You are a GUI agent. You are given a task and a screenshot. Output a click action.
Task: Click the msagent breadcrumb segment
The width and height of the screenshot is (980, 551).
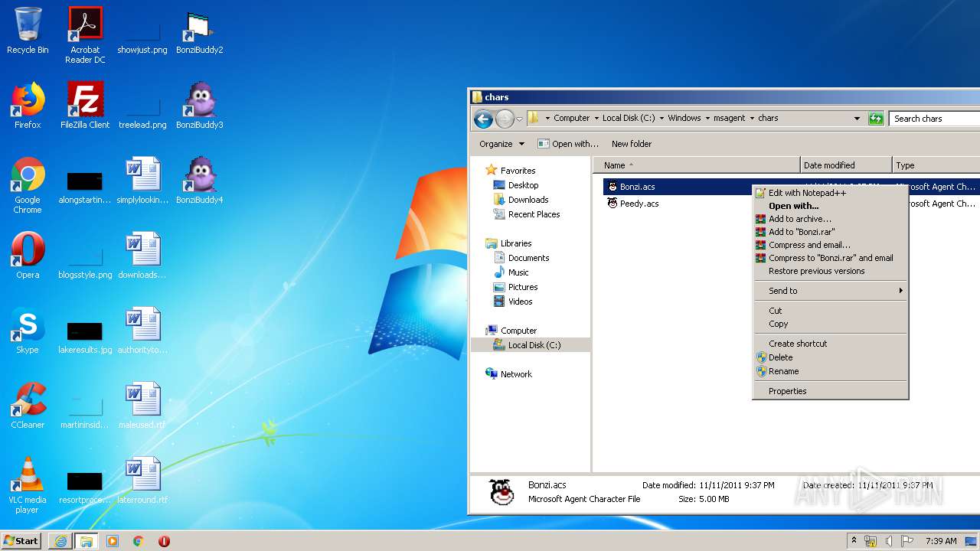pyautogui.click(x=729, y=119)
